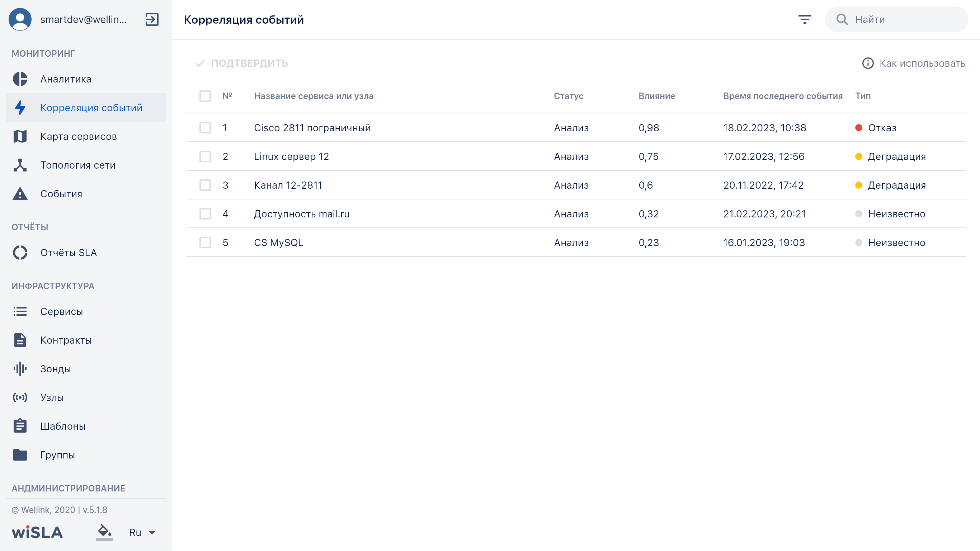Check the box for Cisco 2811 пограничный
The width and height of the screenshot is (980, 551).
click(x=205, y=127)
